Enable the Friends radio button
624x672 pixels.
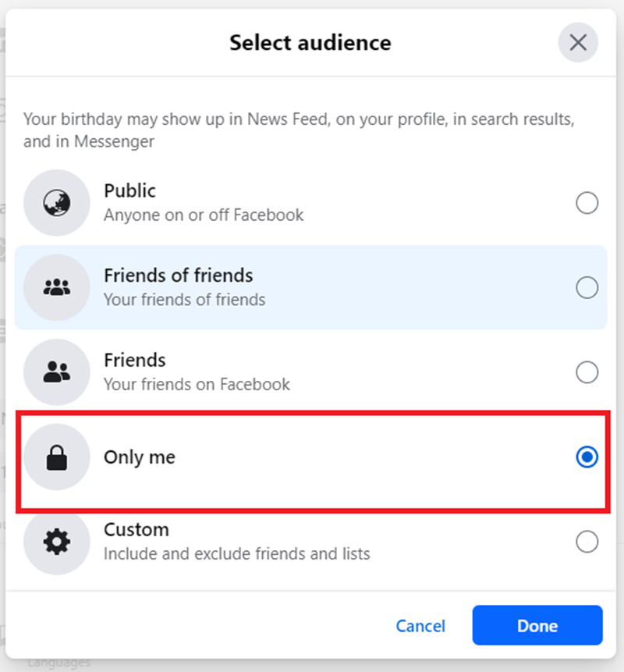point(587,372)
